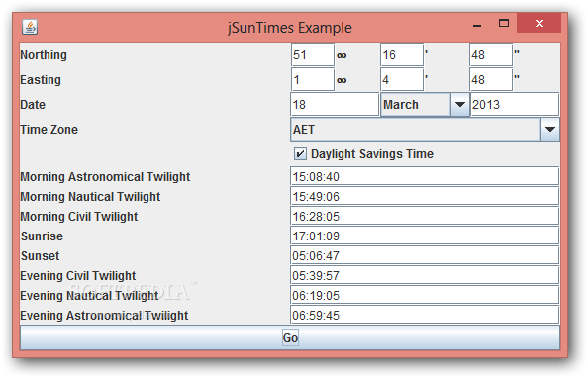Click the Northing minutes field showing 16
The width and height of the screenshot is (588, 378).
point(402,55)
